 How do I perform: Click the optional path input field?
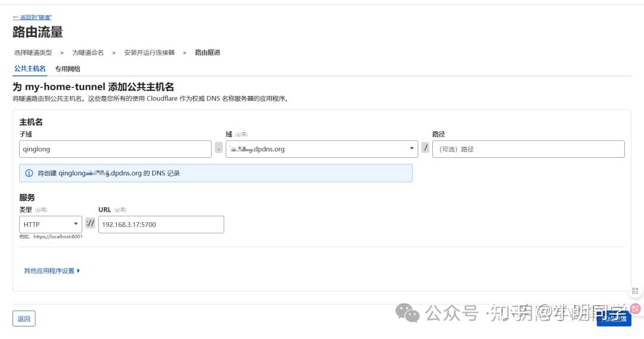(528, 149)
